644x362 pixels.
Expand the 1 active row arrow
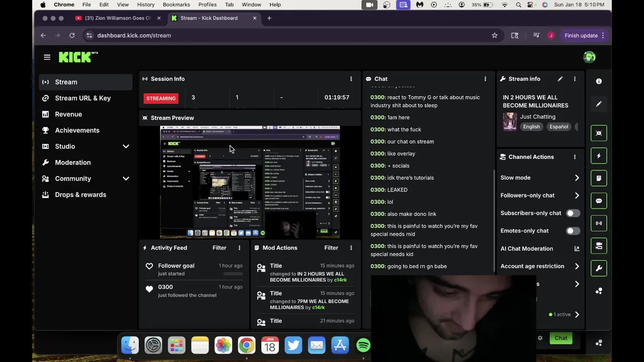click(577, 315)
